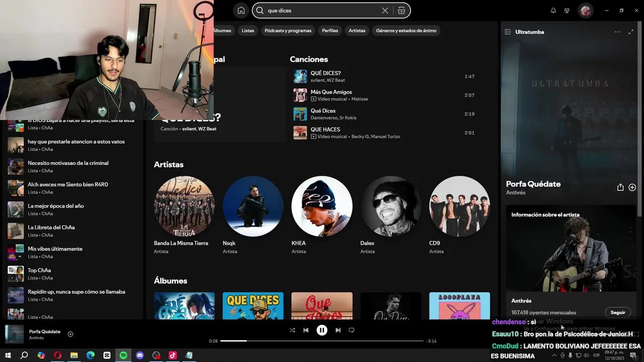Filter results by Artistas
This screenshot has height=362, width=644.
(x=357, y=31)
